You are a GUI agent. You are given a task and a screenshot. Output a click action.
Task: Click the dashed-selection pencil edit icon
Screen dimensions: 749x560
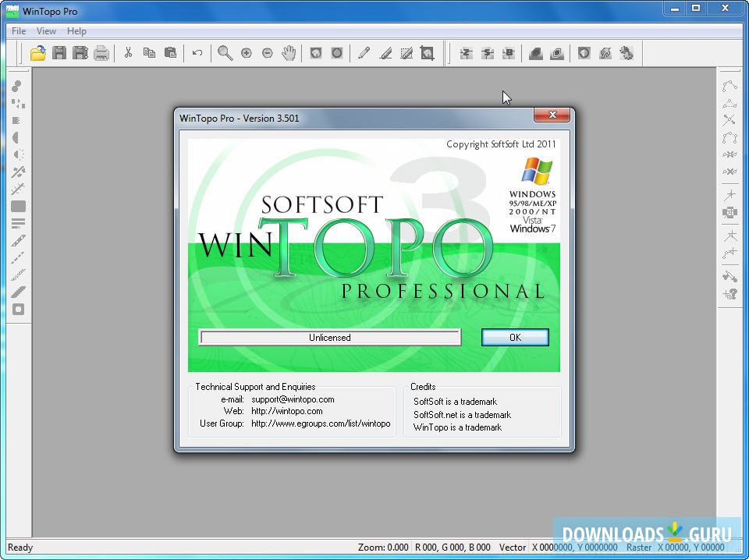pyautogui.click(x=406, y=53)
